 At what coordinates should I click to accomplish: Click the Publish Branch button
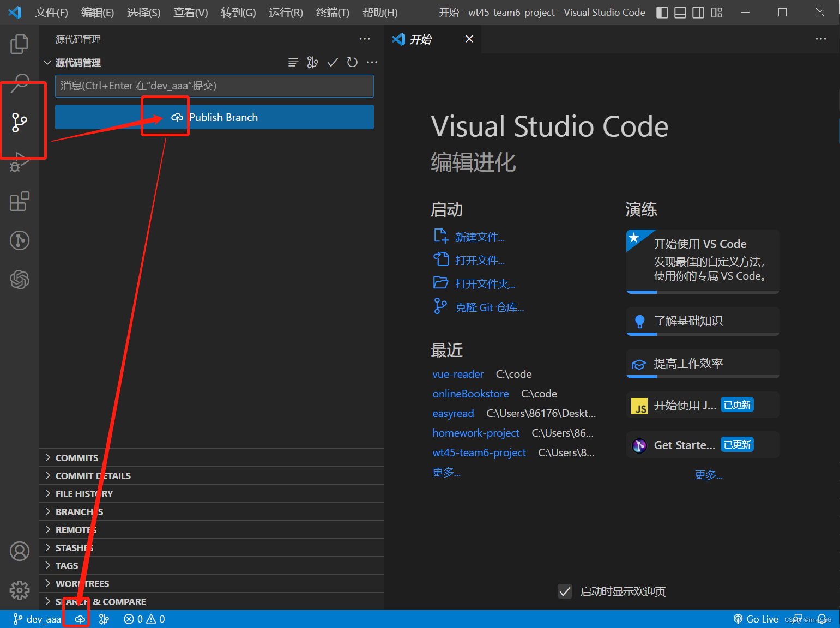point(214,117)
